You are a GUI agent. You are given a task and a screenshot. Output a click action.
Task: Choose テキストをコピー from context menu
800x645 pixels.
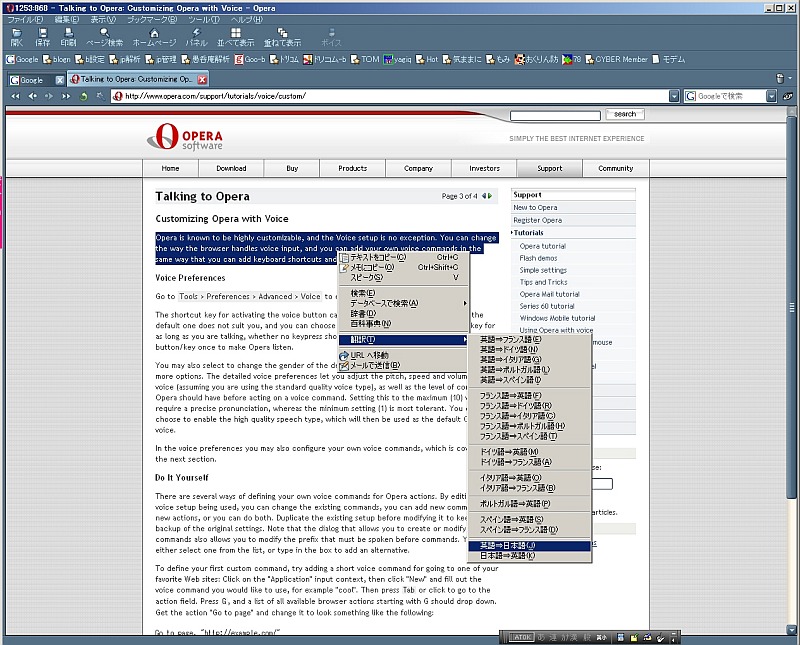click(378, 257)
